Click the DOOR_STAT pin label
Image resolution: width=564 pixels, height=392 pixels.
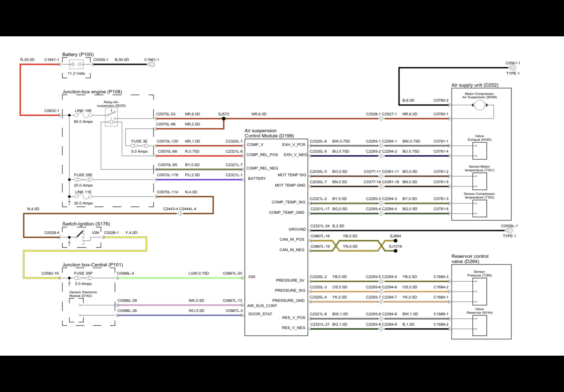coord(260,314)
